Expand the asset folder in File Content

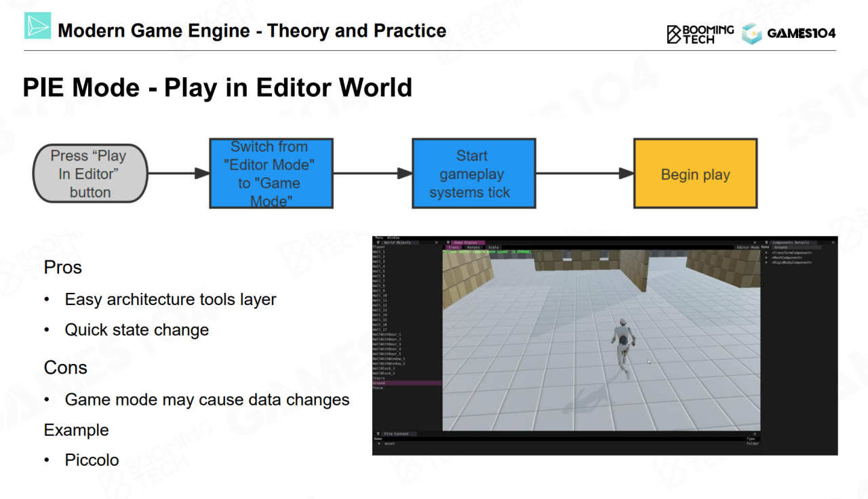pyautogui.click(x=379, y=443)
